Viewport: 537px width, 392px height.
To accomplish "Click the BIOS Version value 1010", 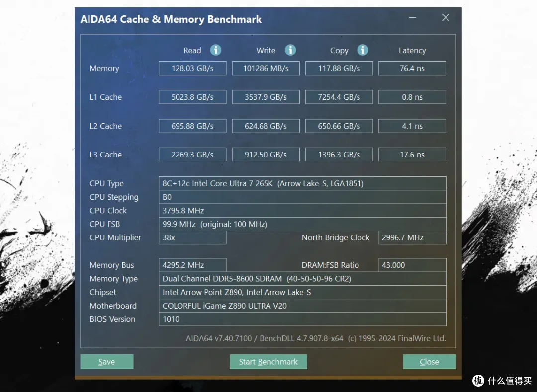I will (302, 319).
